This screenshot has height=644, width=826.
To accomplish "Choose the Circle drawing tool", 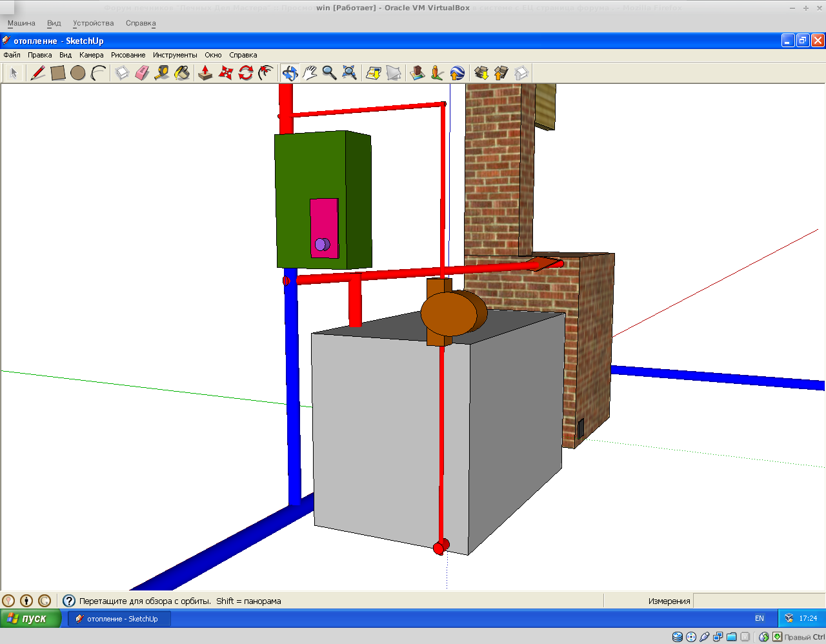I will point(78,73).
